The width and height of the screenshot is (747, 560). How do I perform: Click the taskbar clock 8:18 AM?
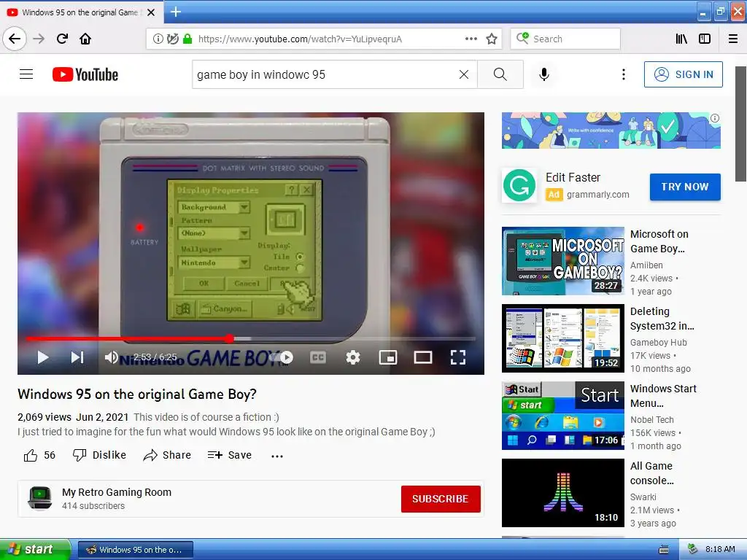pos(719,549)
